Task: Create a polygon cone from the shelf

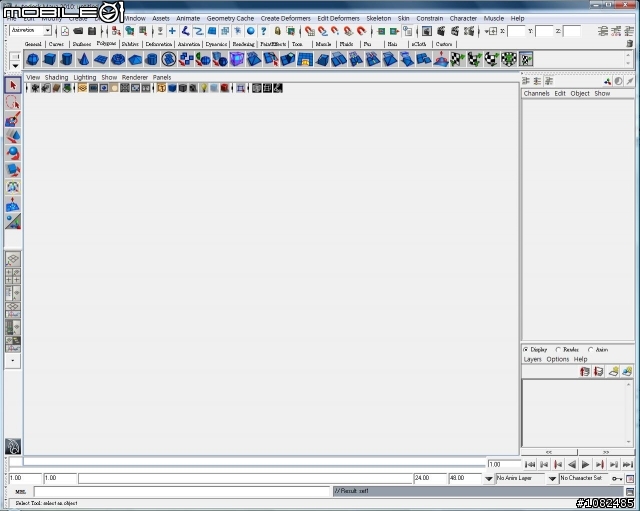Action: 84,60
